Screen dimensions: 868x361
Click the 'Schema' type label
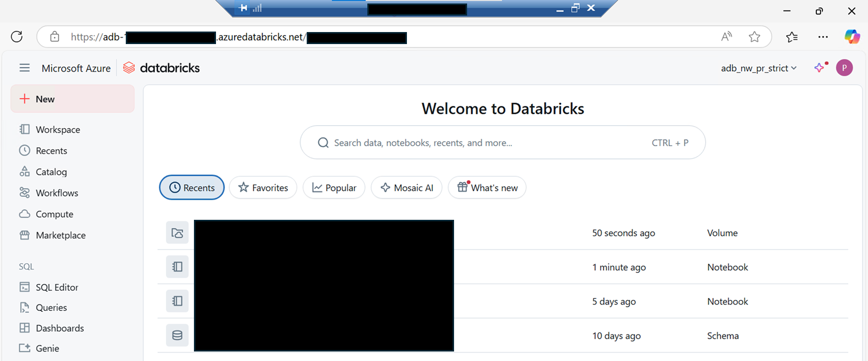[723, 335]
